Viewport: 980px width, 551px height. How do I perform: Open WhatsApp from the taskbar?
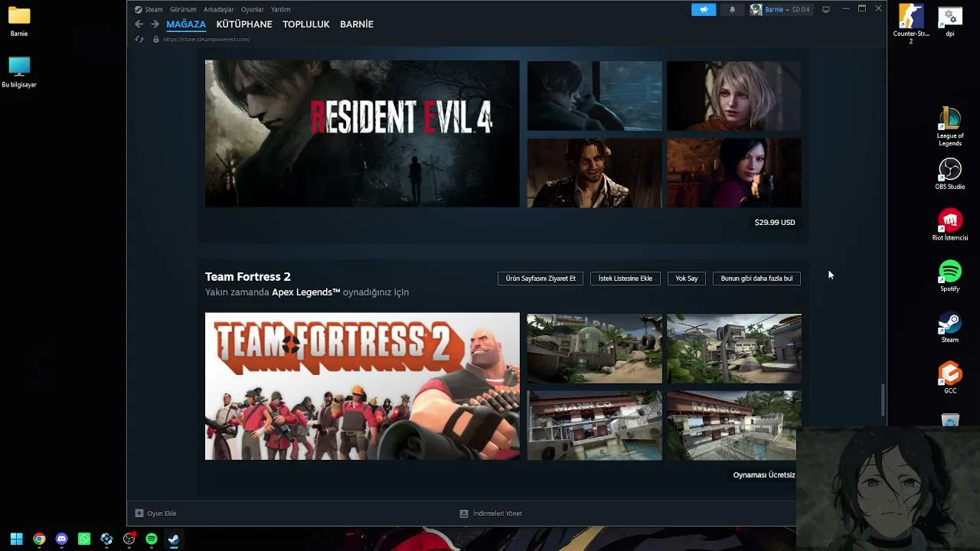(x=84, y=539)
